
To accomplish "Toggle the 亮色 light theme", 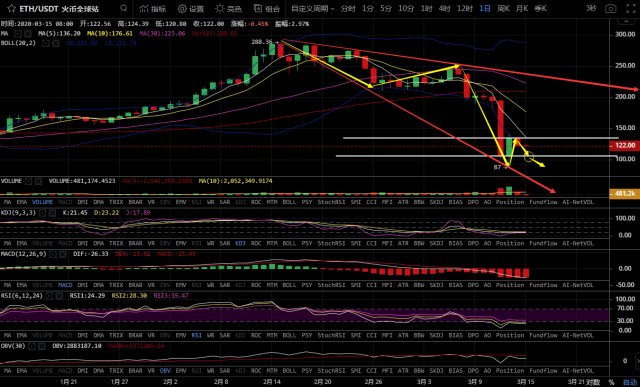I will pos(229,8).
